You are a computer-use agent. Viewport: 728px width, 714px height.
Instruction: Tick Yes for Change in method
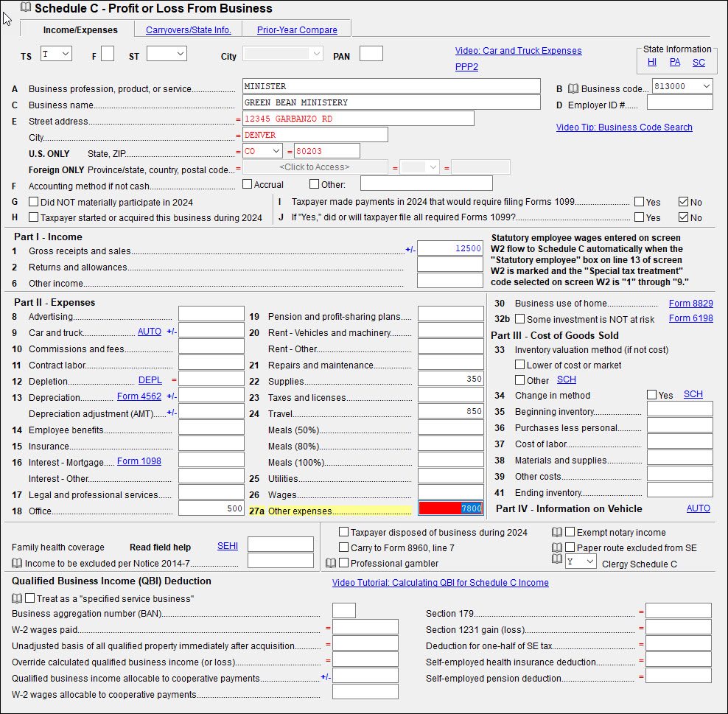(652, 395)
